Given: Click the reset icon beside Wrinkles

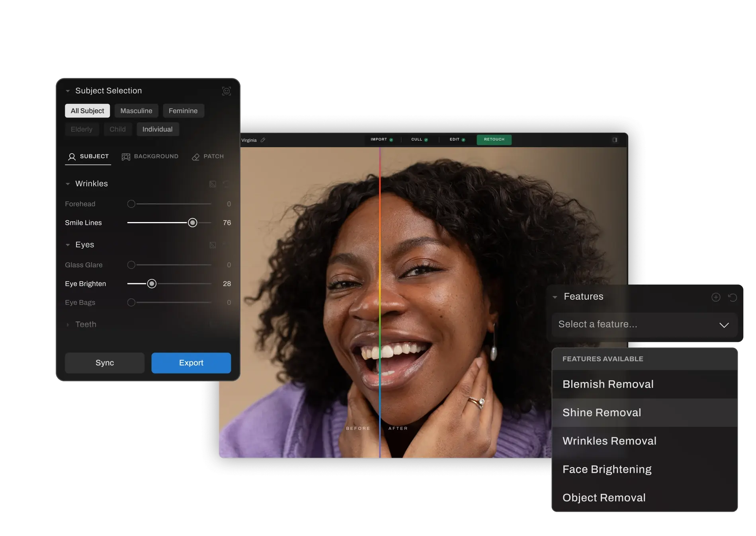Looking at the screenshot, I should point(226,184).
